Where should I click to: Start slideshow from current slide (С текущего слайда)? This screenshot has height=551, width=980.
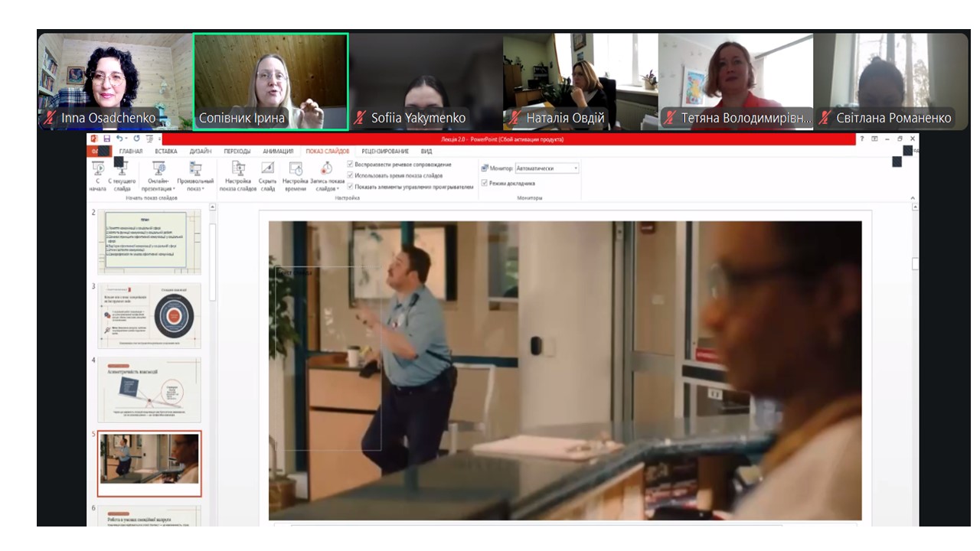click(x=122, y=176)
